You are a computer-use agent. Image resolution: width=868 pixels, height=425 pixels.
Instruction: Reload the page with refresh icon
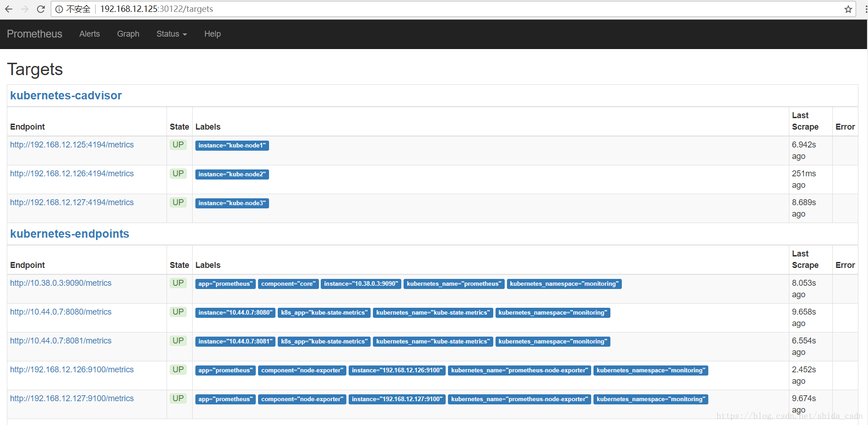coord(41,9)
